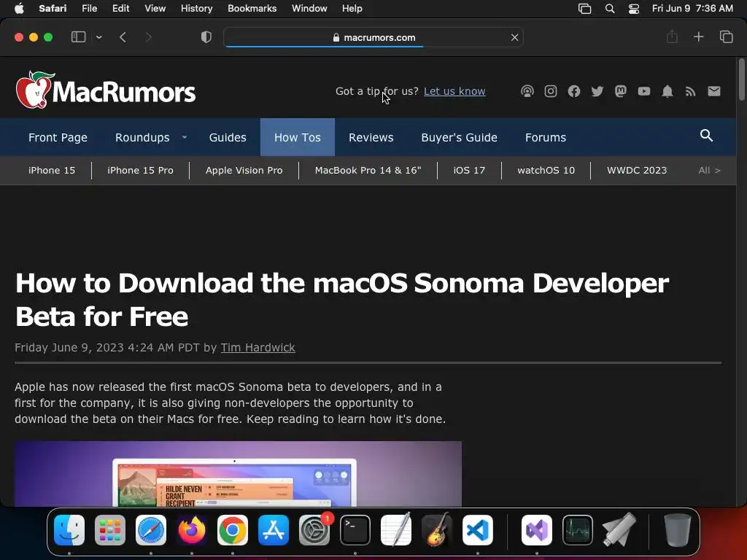This screenshot has width=747, height=560.
Task: Click the MacRumors logo
Action: coord(105,90)
